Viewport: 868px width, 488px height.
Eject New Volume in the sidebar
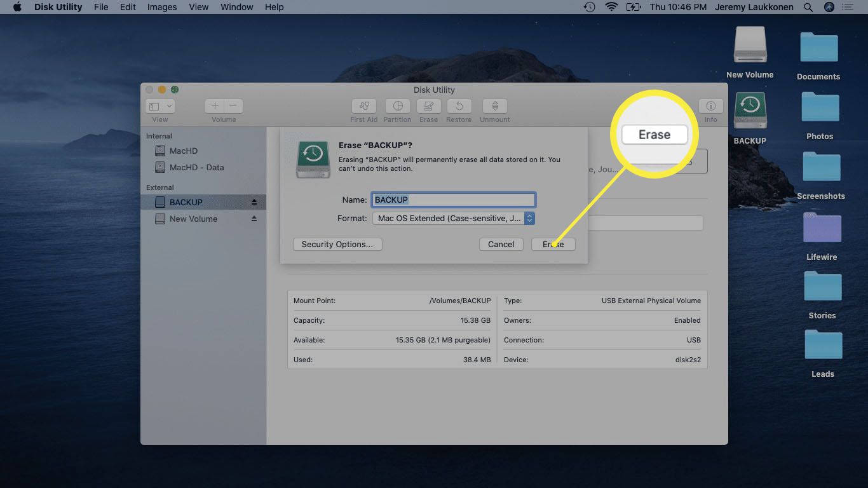(x=254, y=219)
